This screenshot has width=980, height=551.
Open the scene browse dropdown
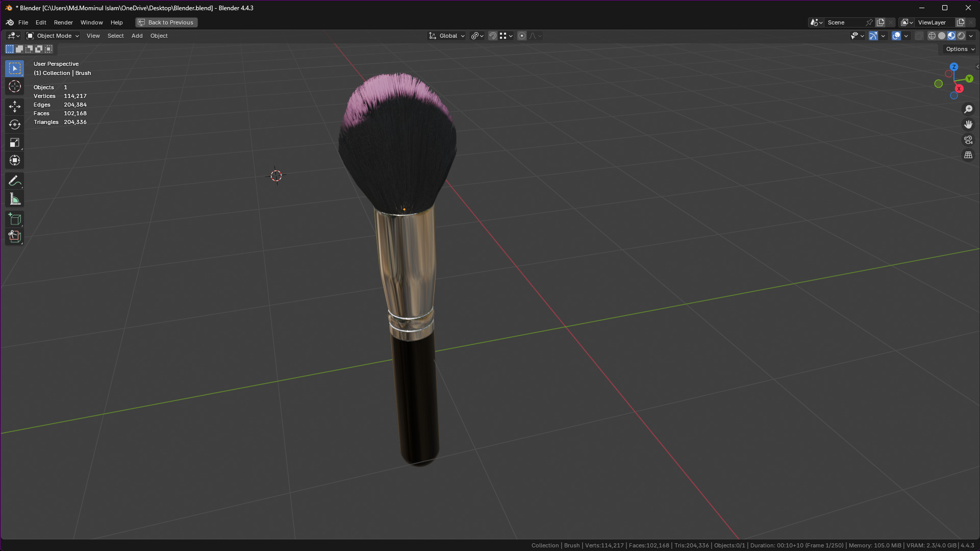[816, 22]
